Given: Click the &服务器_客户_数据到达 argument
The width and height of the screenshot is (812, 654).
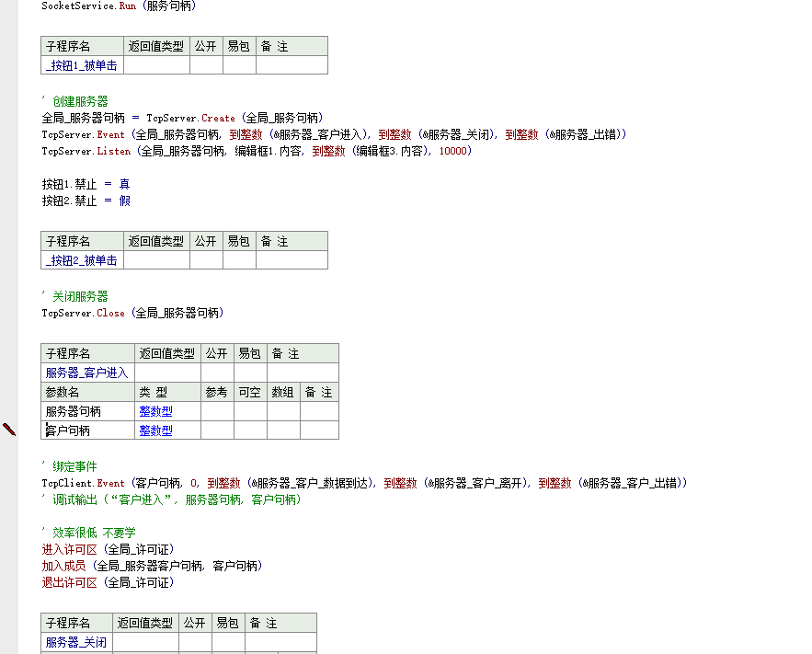Looking at the screenshot, I should [310, 483].
